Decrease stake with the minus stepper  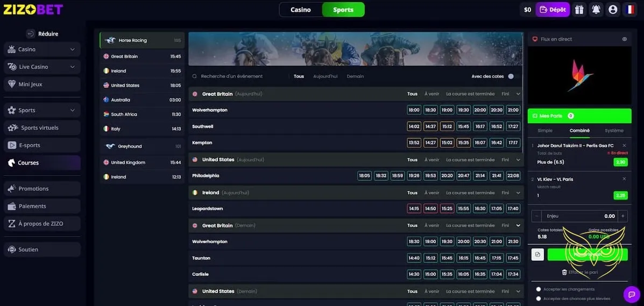[537, 216]
